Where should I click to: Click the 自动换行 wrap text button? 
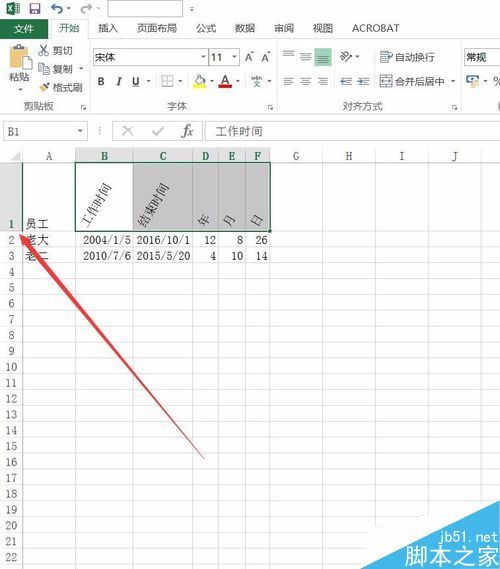pyautogui.click(x=407, y=57)
